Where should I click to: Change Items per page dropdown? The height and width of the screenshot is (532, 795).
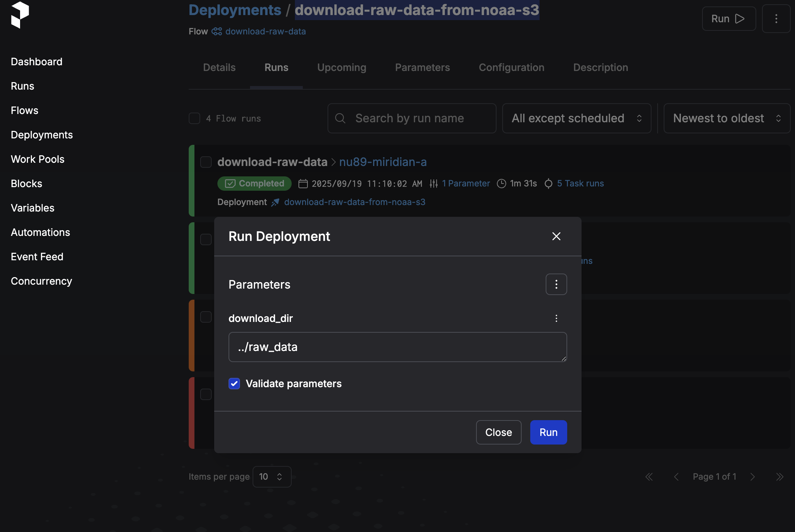pyautogui.click(x=272, y=477)
